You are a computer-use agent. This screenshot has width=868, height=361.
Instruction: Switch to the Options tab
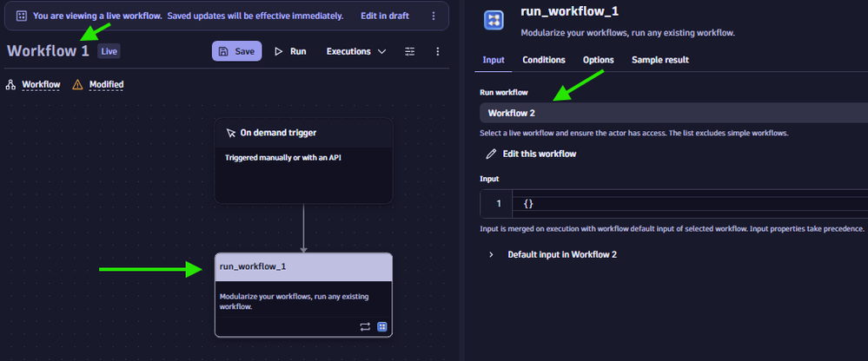click(x=599, y=60)
